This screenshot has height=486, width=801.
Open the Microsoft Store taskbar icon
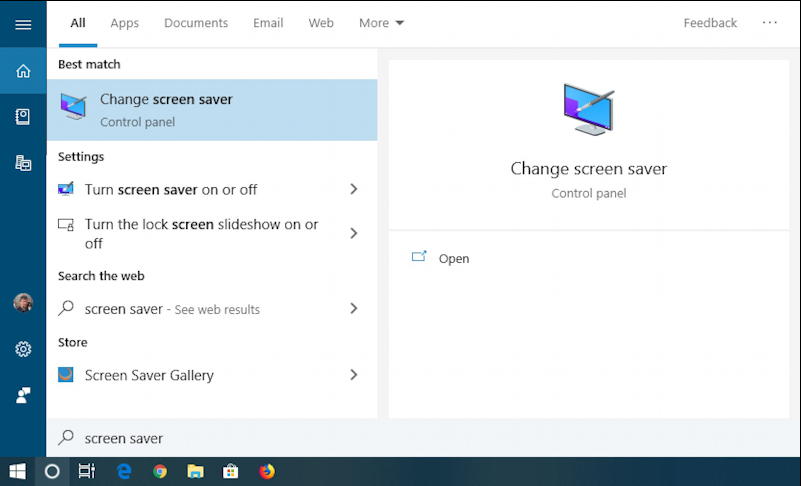(230, 471)
